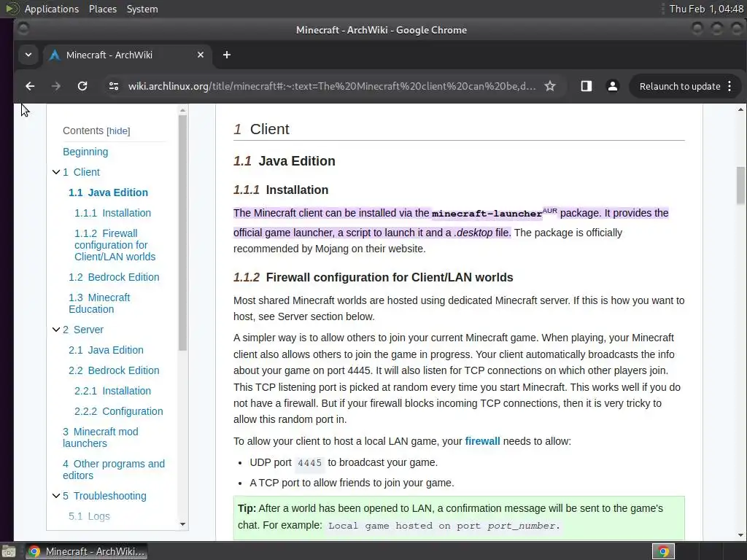Open 2.2.2 Configuration contents entry
Viewport: 747px width, 560px height.
pos(119,411)
